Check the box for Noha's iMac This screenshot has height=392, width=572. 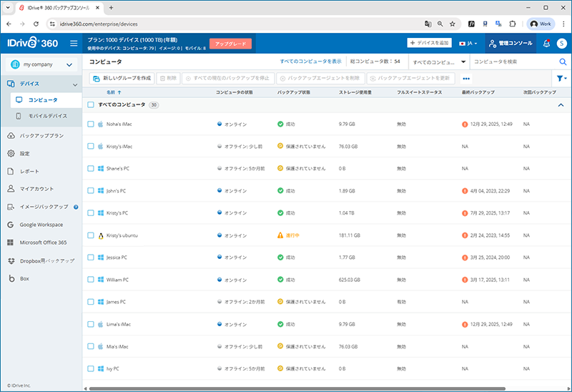point(91,124)
